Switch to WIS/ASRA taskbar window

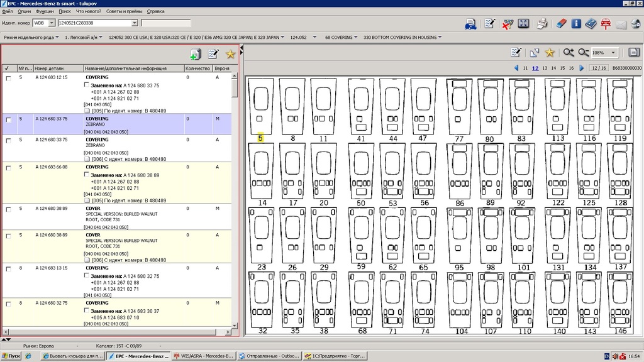click(204, 356)
